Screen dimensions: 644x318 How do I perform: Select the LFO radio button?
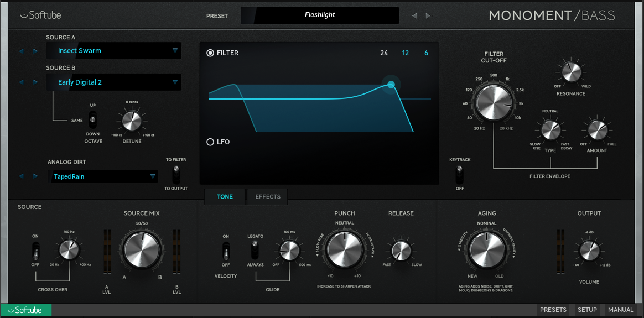click(x=210, y=142)
